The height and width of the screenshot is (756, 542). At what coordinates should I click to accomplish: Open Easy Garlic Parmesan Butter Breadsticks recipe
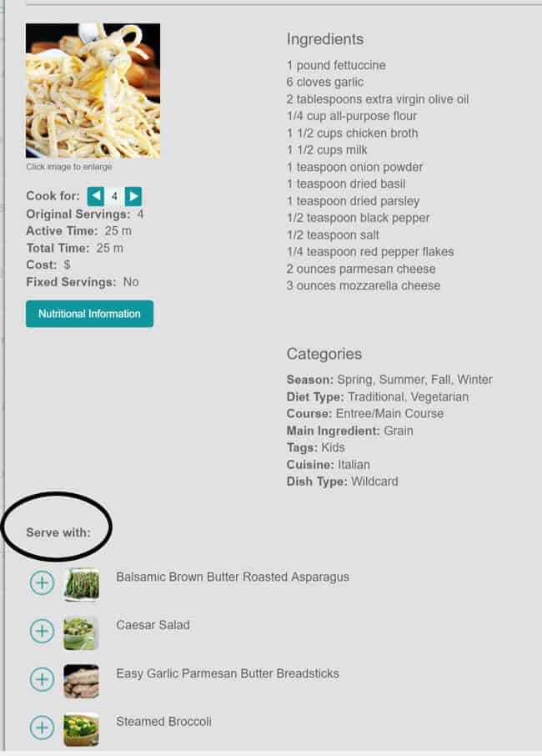click(228, 673)
